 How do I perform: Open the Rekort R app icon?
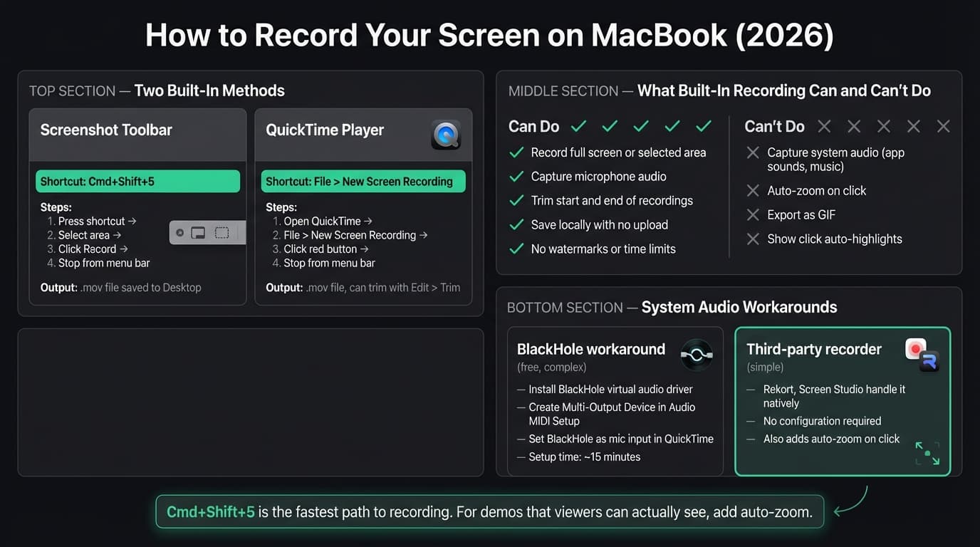click(x=930, y=360)
